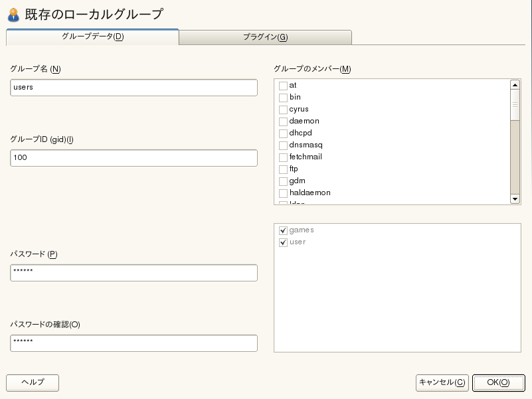Focus the グループ名 text field

[x=133, y=88]
